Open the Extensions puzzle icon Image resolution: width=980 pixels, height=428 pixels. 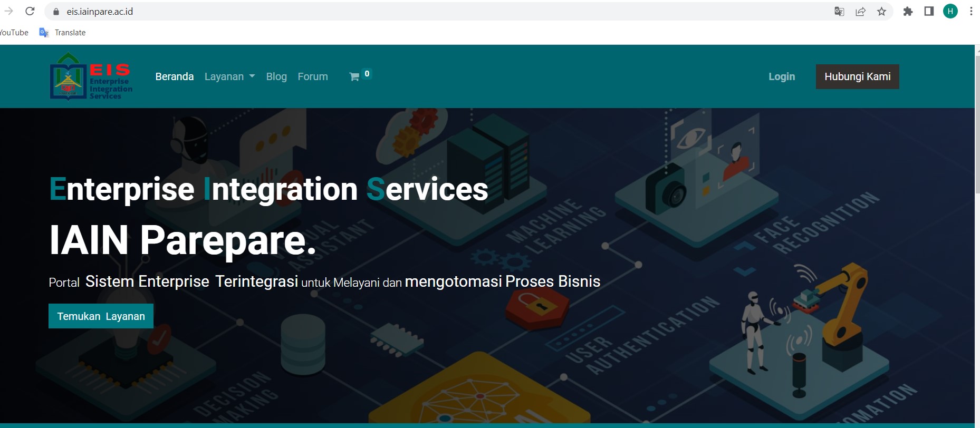click(908, 12)
